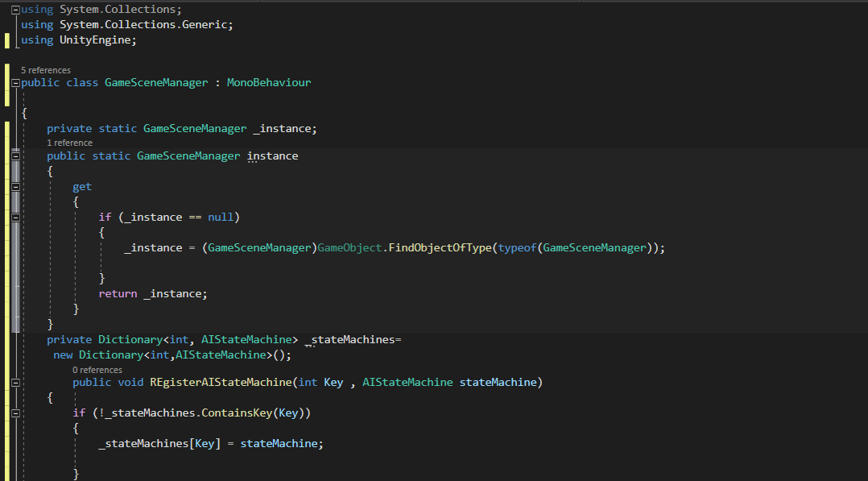Screen dimensions: 868x481
Task: Collapse the GameSceneManager class outline
Action: pos(15,83)
